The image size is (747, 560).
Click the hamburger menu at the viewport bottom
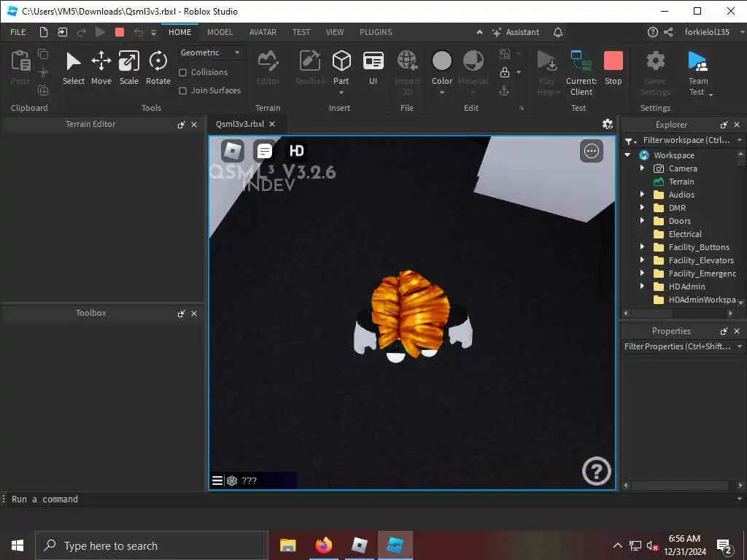pyautogui.click(x=217, y=481)
